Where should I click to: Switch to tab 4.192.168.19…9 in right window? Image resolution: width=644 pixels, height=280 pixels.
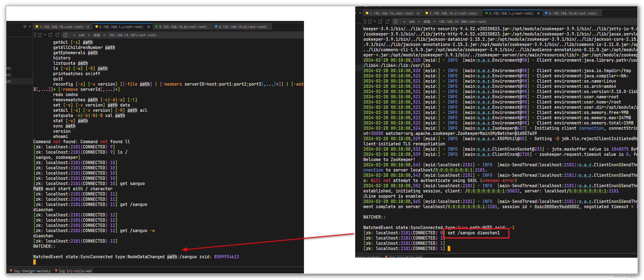click(x=572, y=13)
